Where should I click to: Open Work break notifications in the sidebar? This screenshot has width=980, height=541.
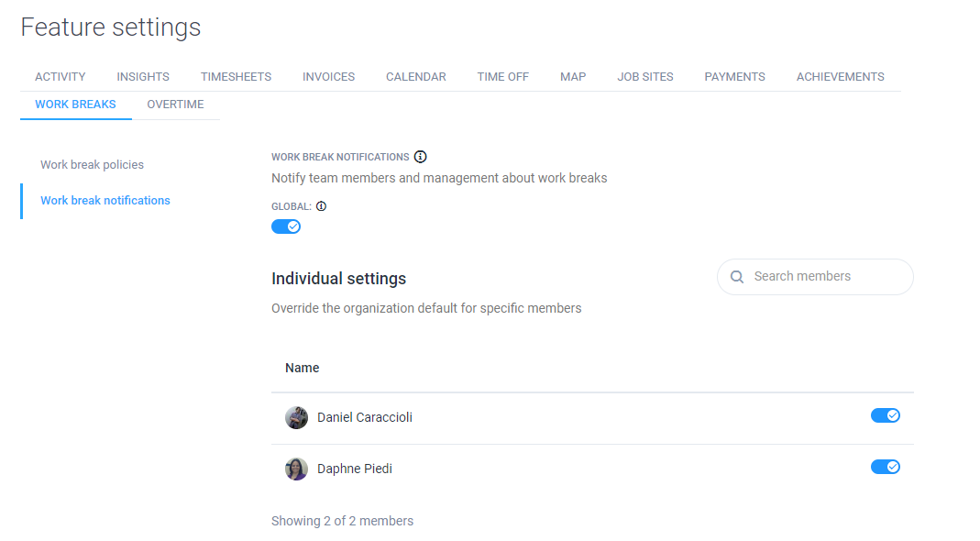[x=105, y=200]
